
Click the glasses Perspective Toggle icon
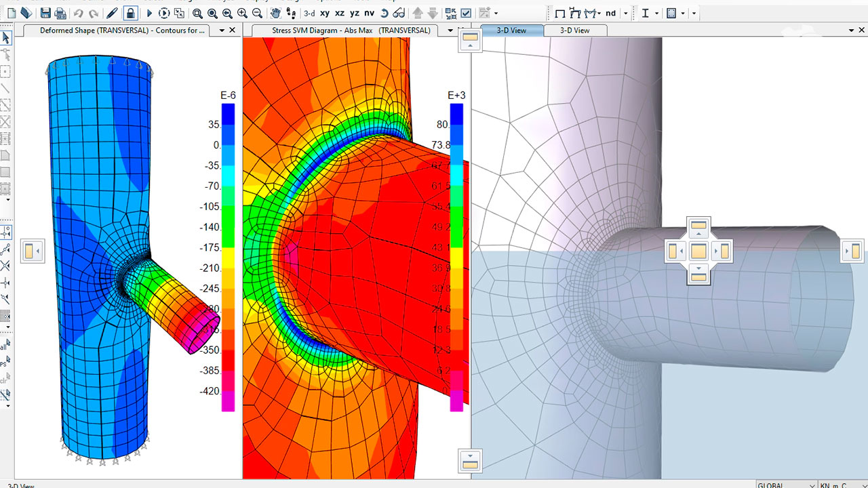399,13
